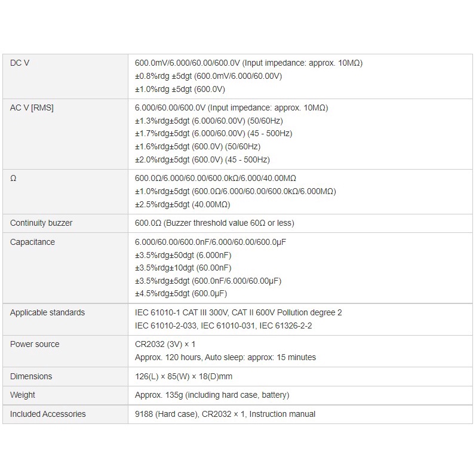Select the Dimensions row label
The width and height of the screenshot is (476, 476).
point(31,376)
